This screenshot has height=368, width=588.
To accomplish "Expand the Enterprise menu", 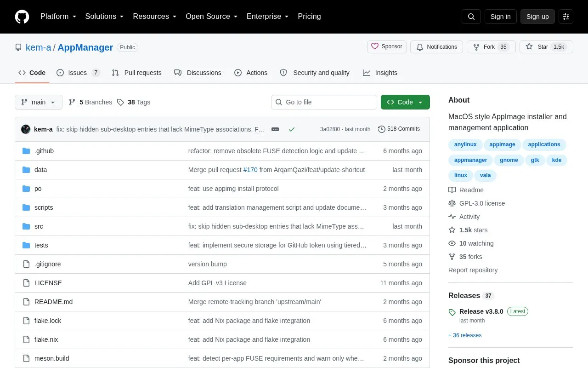I will (268, 17).
